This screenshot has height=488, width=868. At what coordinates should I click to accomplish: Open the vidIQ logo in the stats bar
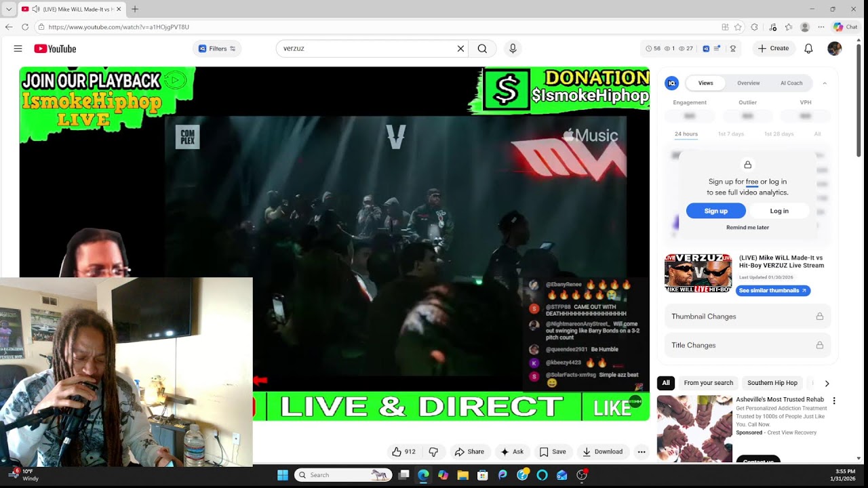[x=706, y=49]
